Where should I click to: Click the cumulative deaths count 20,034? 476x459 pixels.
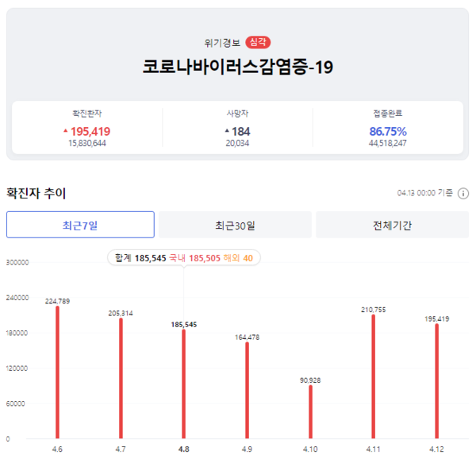[237, 143]
